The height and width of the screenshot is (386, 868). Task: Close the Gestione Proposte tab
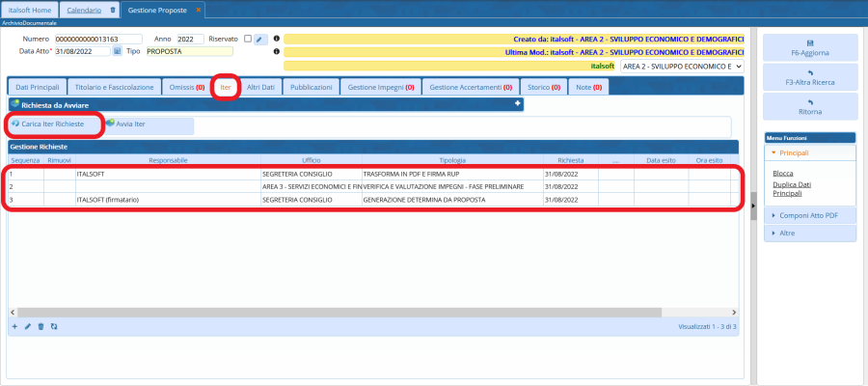[199, 10]
